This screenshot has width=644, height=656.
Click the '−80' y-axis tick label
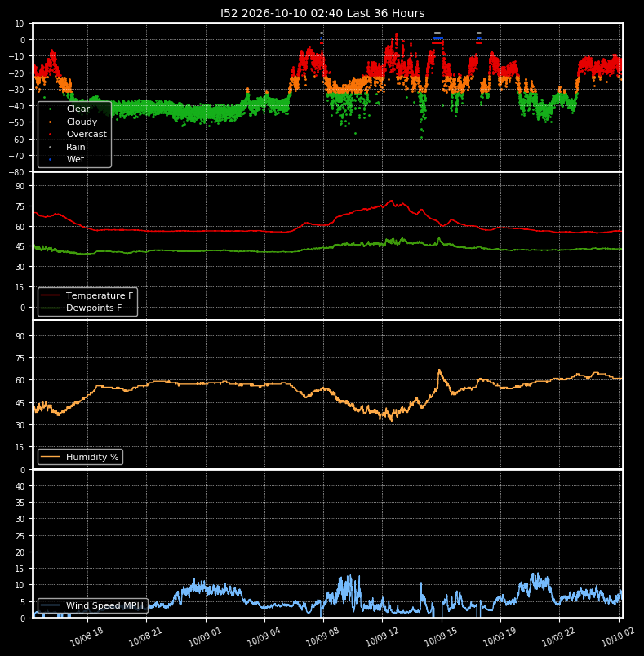pyautogui.click(x=16, y=172)
